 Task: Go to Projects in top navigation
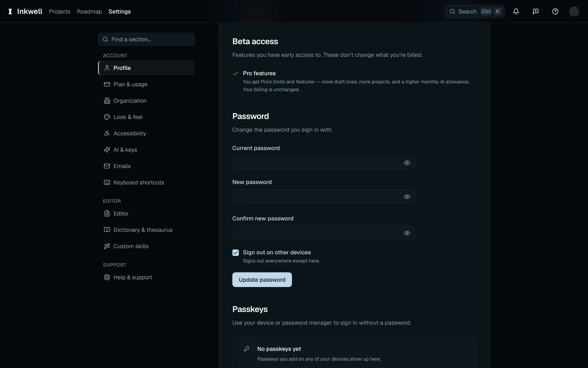60,11
